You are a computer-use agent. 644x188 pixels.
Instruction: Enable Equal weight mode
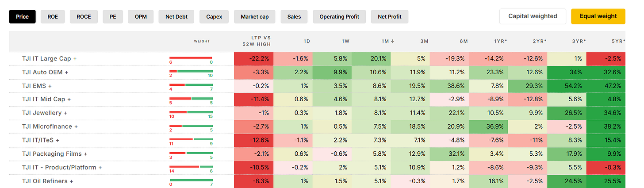598,16
